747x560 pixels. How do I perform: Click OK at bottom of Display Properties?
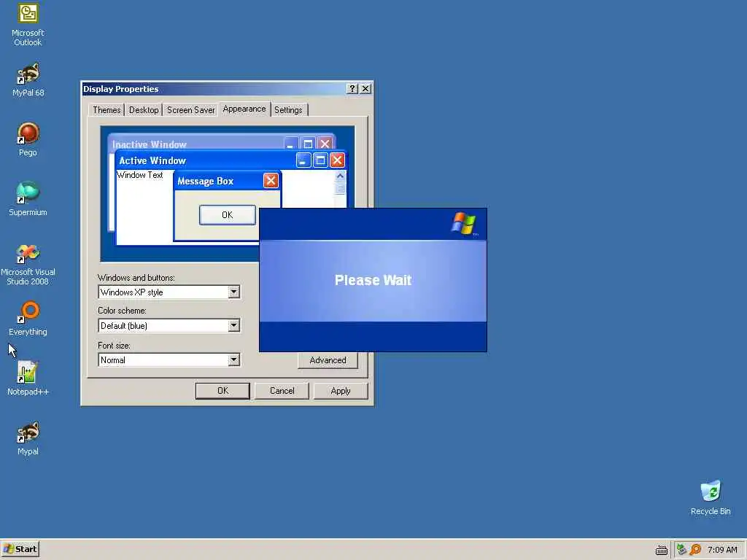222,391
